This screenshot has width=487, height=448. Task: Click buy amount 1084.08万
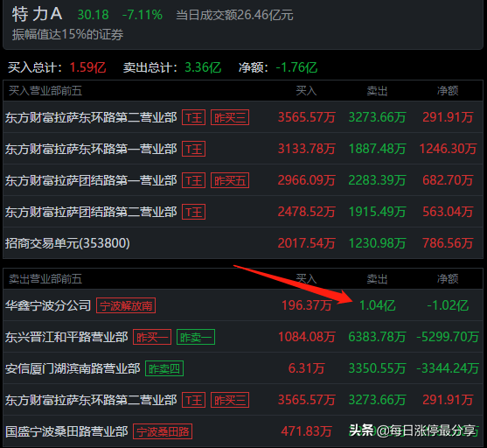(x=307, y=337)
